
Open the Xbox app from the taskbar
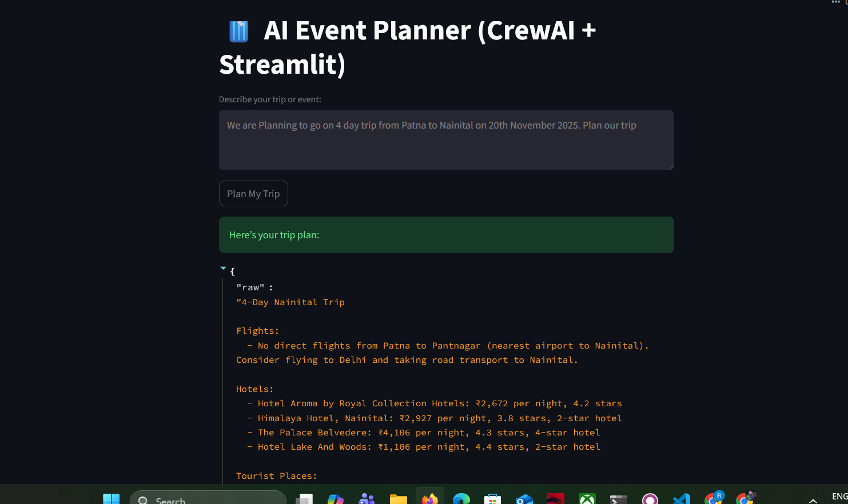point(587,499)
